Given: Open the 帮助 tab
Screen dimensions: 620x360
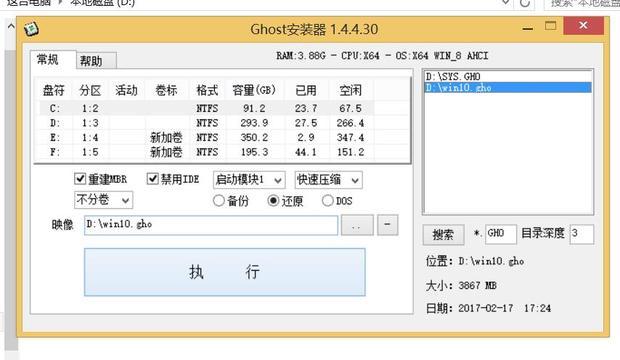Looking at the screenshot, I should tap(96, 61).
